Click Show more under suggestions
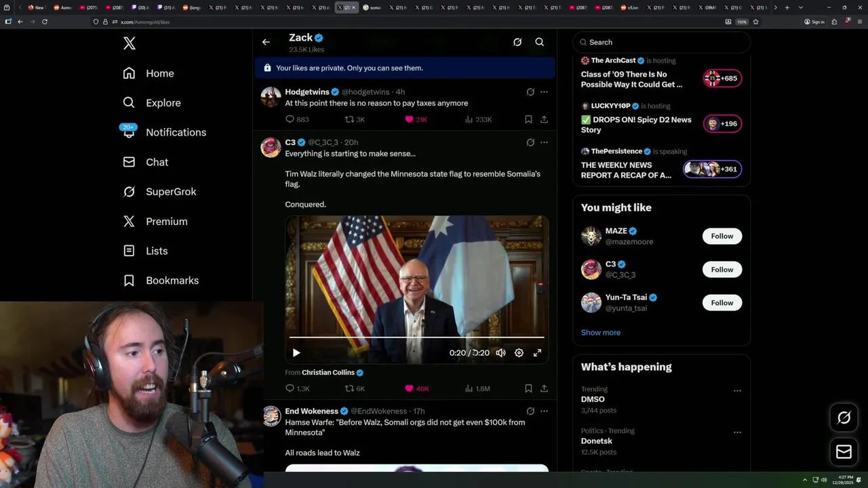Screen dimensions: 868x488 [601, 333]
